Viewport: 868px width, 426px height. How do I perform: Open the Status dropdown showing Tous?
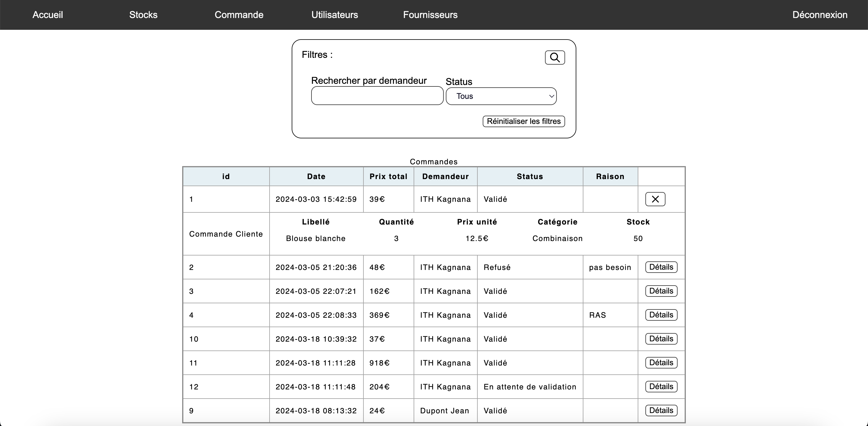pos(501,96)
